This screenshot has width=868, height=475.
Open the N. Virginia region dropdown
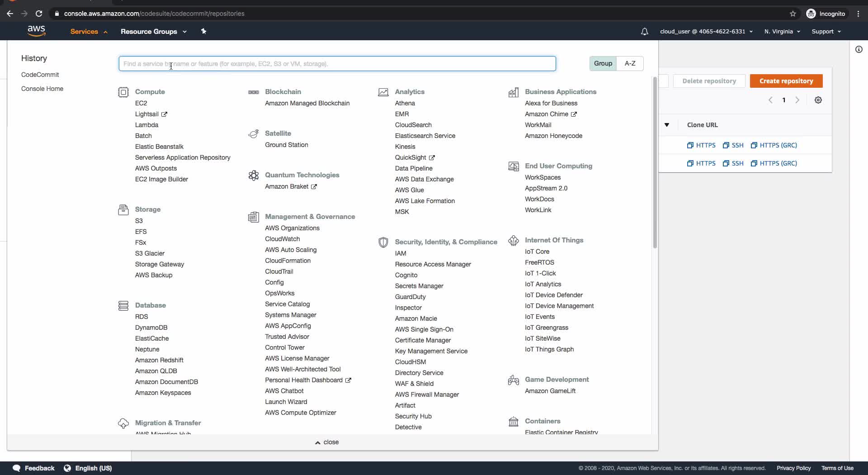coord(782,32)
